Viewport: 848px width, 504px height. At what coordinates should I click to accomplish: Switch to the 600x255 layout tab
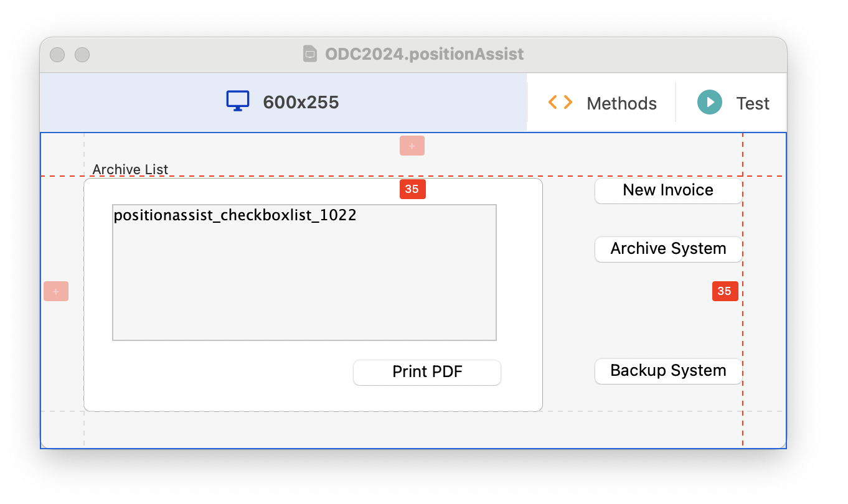point(283,102)
